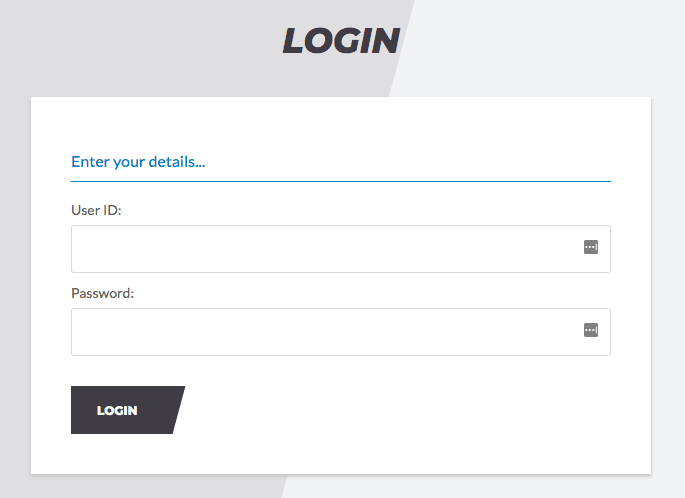Focus the Password text field
This screenshot has width=685, height=498.
click(x=341, y=332)
